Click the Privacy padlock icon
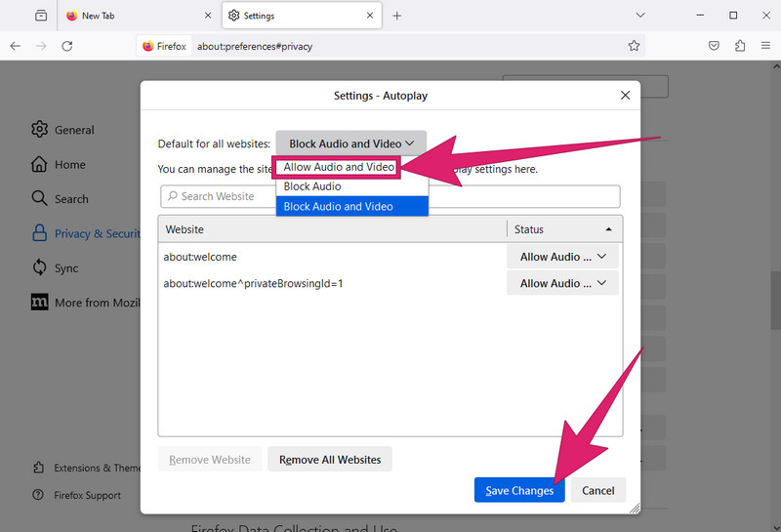 pyautogui.click(x=39, y=232)
